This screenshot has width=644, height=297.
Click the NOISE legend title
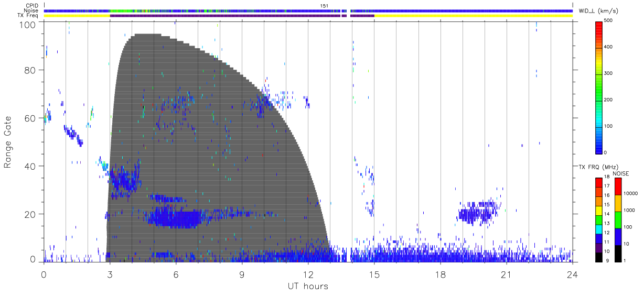(x=620, y=173)
